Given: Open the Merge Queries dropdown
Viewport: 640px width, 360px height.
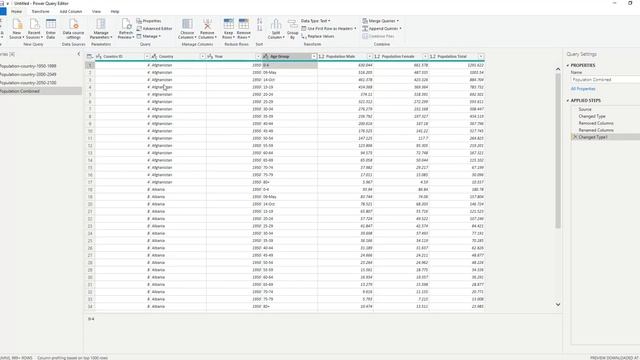Looking at the screenshot, I should point(380,21).
